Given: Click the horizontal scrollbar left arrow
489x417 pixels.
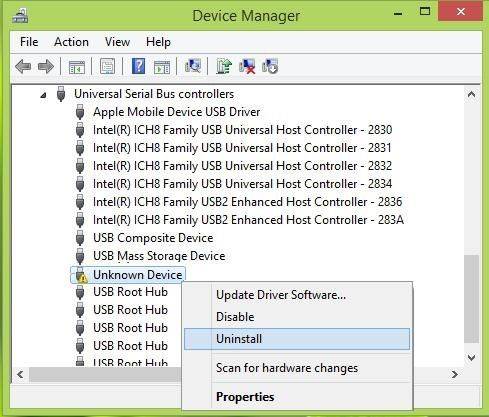Looking at the screenshot, I should point(20,374).
